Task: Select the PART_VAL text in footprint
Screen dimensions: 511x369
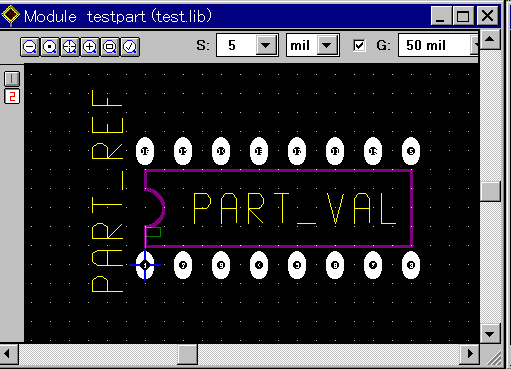Action: [x=295, y=208]
